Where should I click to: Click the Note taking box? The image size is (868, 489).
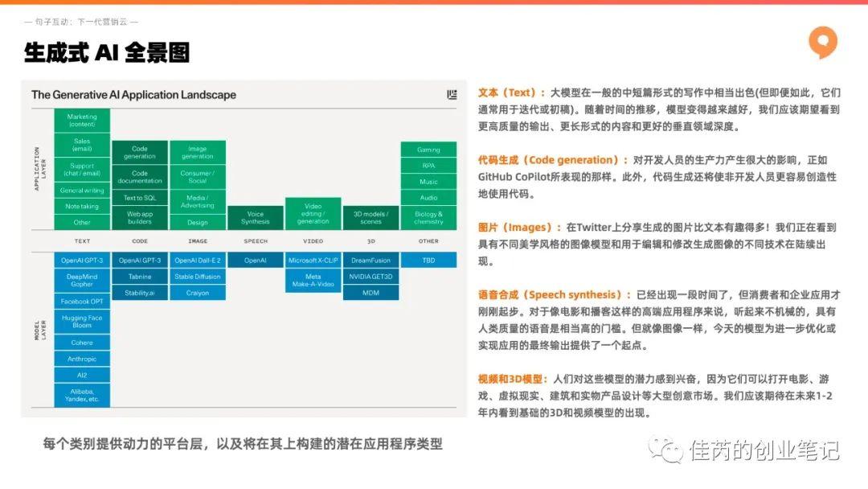pos(82,207)
